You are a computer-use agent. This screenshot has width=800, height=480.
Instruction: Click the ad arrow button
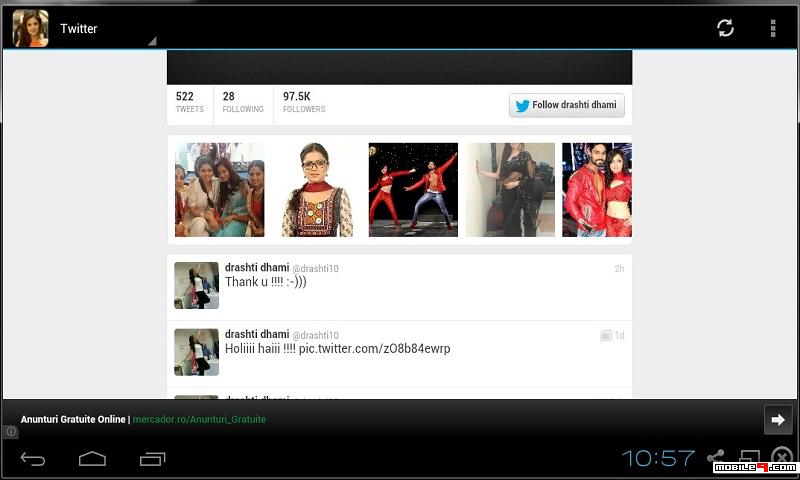tap(778, 419)
